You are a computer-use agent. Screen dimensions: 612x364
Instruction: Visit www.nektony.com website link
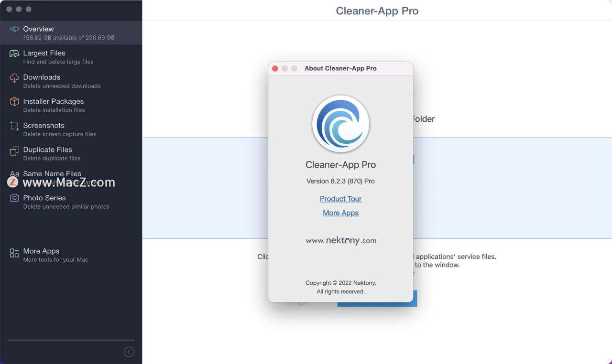[x=341, y=241]
